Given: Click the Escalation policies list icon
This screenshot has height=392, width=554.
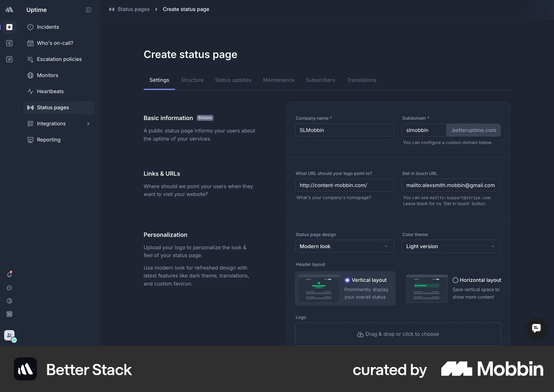Looking at the screenshot, I should (30, 59).
